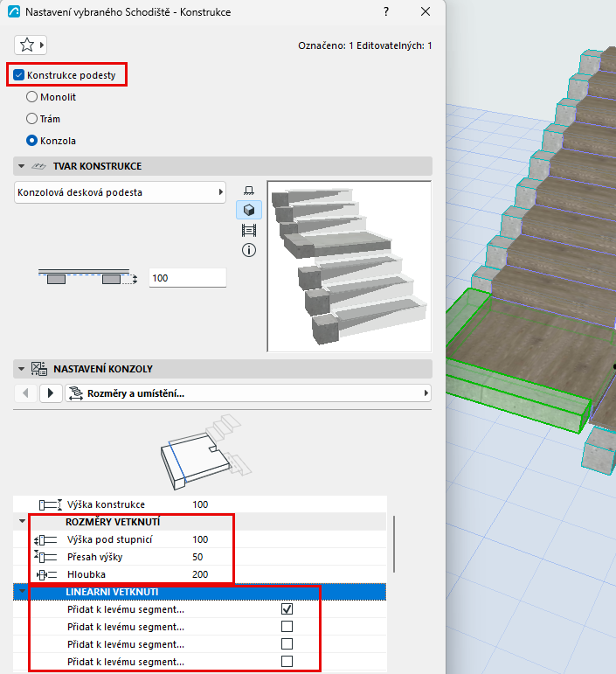
Task: Select the Konzola radio option
Action: (x=31, y=141)
